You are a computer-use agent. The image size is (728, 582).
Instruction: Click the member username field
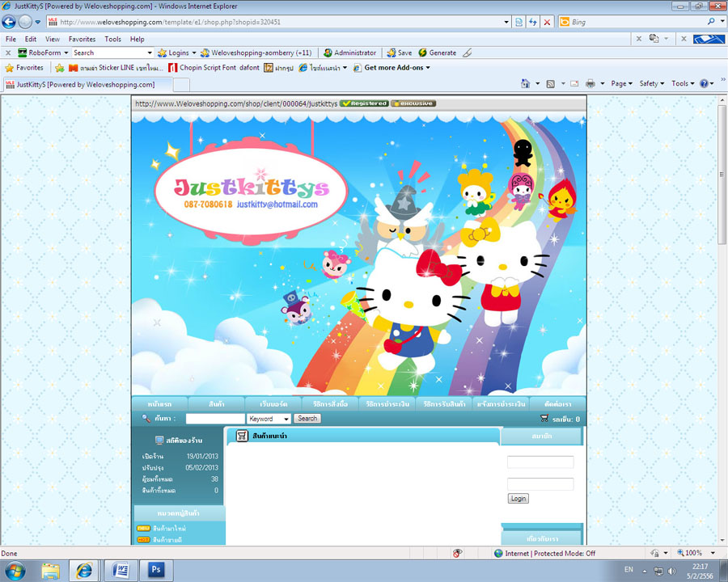[x=540, y=462]
